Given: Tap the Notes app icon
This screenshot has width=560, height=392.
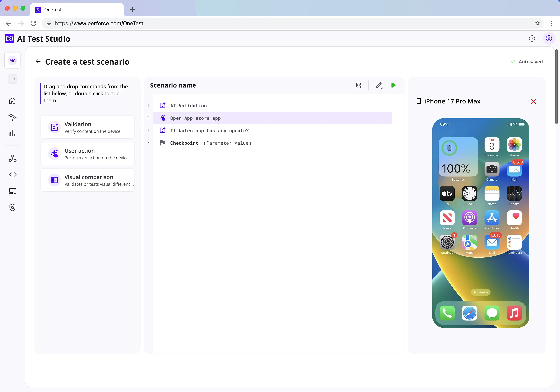Looking at the screenshot, I should (492, 193).
